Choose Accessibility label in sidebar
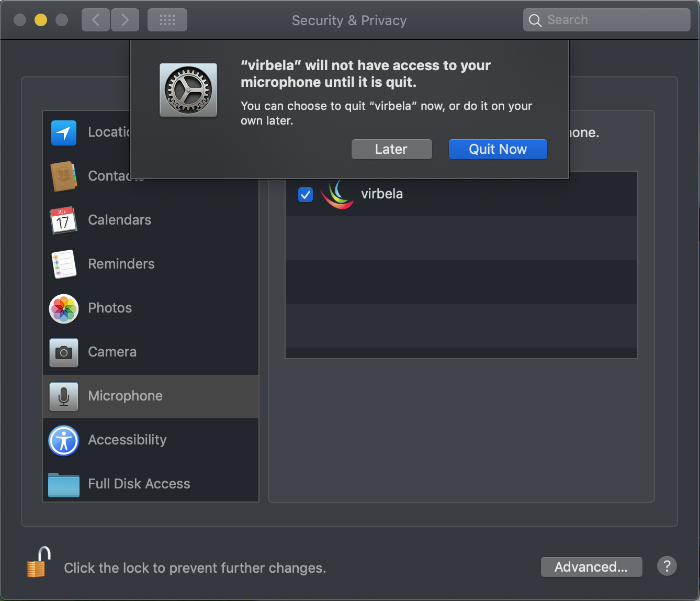The height and width of the screenshot is (601, 700). click(128, 440)
